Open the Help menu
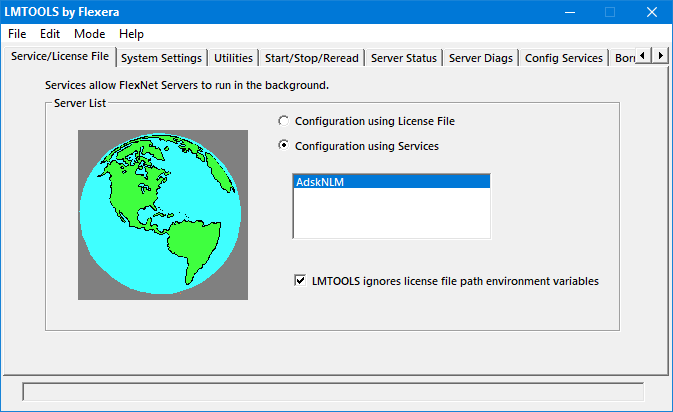The image size is (673, 412). click(131, 34)
